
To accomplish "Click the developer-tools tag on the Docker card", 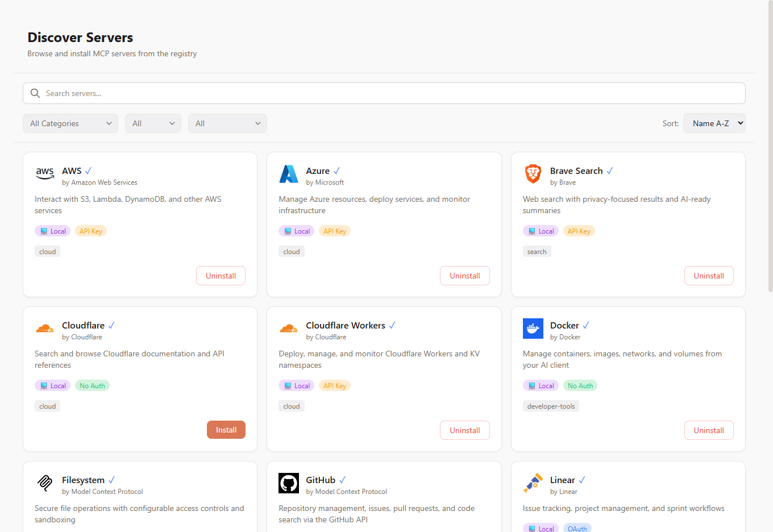I will pyautogui.click(x=551, y=406).
